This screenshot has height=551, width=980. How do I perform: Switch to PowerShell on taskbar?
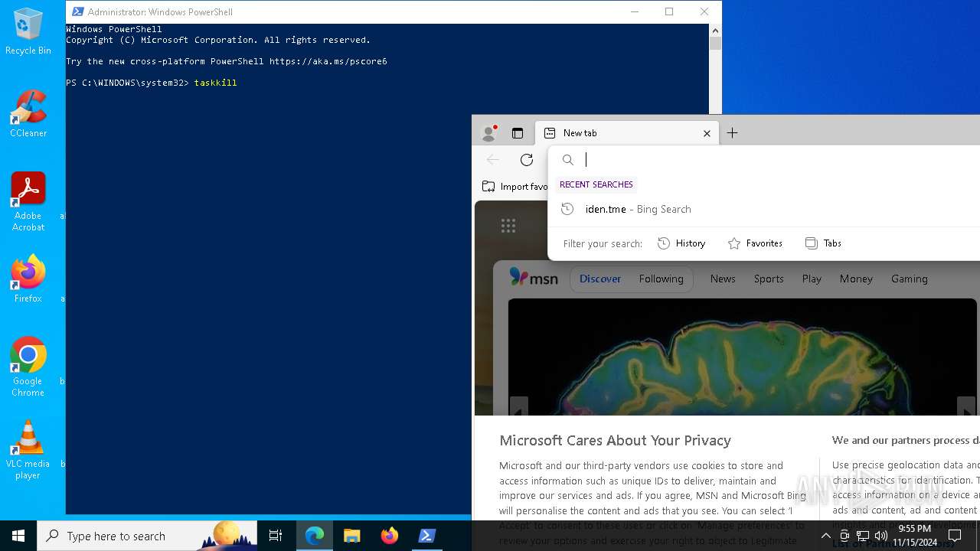tap(426, 536)
